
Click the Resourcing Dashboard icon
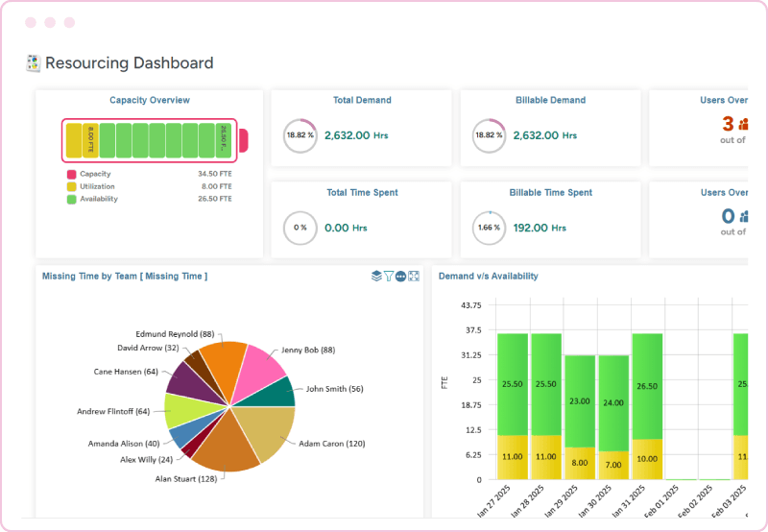[x=33, y=63]
